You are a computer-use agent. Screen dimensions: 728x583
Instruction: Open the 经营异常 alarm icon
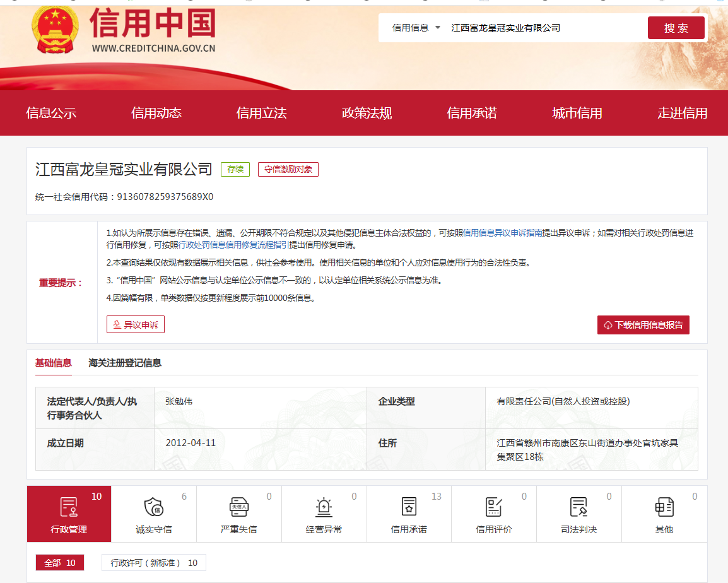coord(324,507)
